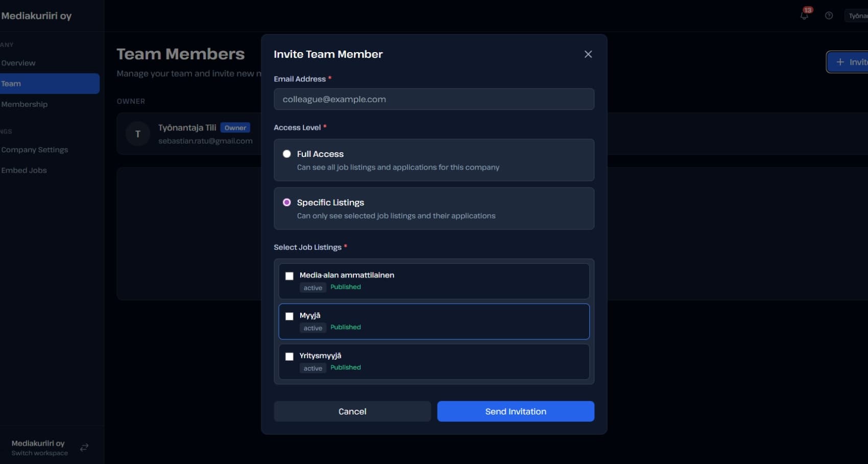Image resolution: width=868 pixels, height=464 pixels.
Task: Click the switch workspace arrows icon
Action: click(84, 447)
